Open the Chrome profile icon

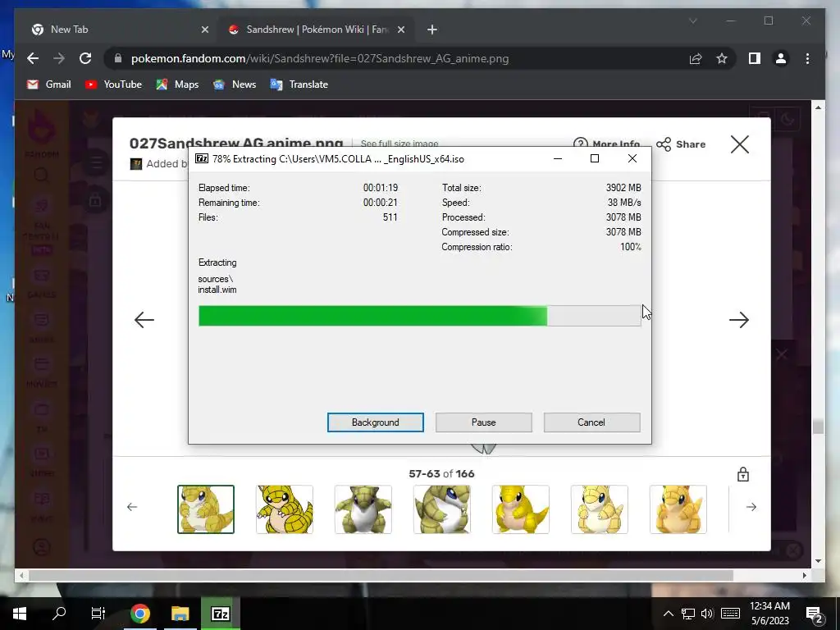tap(781, 58)
